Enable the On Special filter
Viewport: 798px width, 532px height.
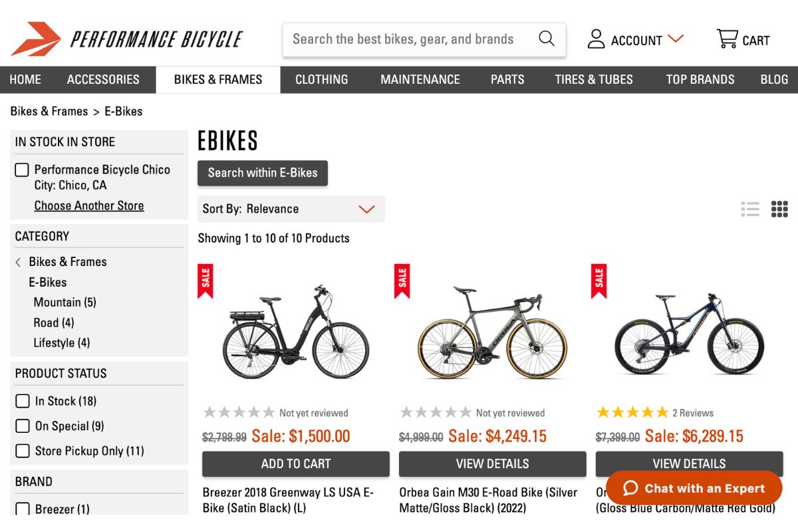point(22,426)
